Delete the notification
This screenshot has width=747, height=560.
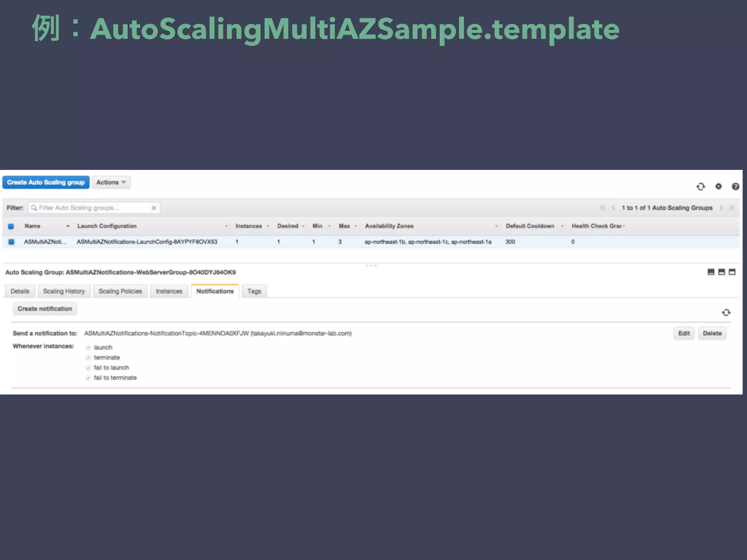click(712, 333)
